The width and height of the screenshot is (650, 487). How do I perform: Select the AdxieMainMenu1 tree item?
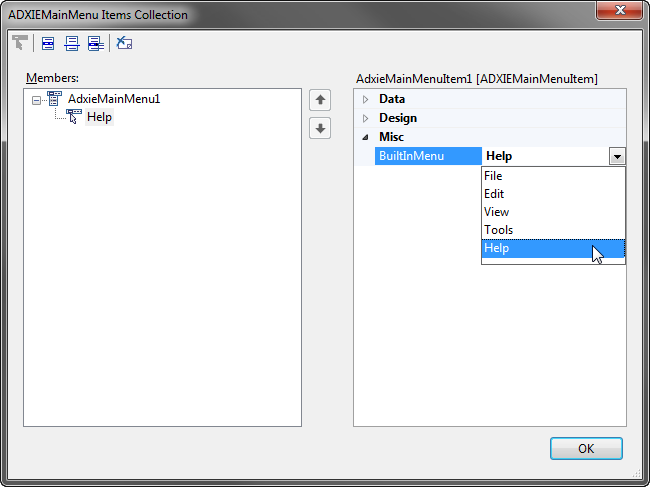[x=114, y=99]
